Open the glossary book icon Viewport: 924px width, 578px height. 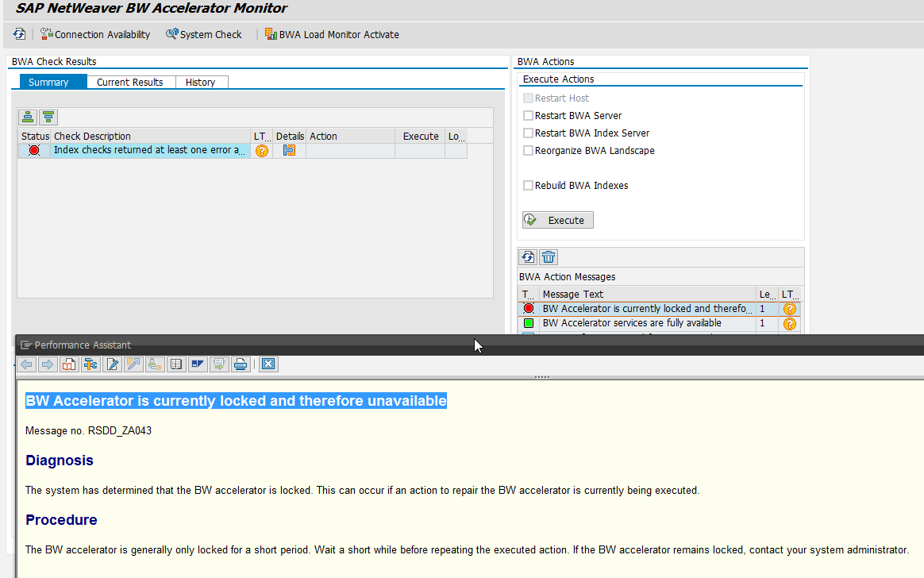pyautogui.click(x=175, y=364)
